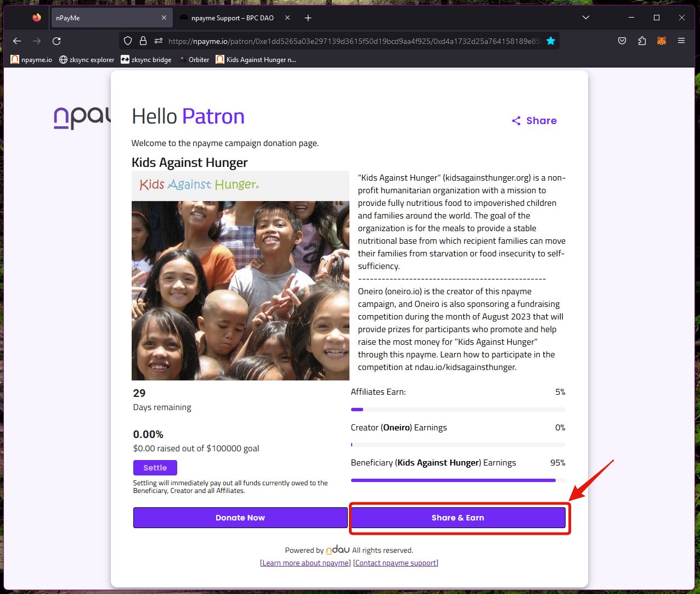Open the Orbiter bookmark

pyautogui.click(x=194, y=59)
